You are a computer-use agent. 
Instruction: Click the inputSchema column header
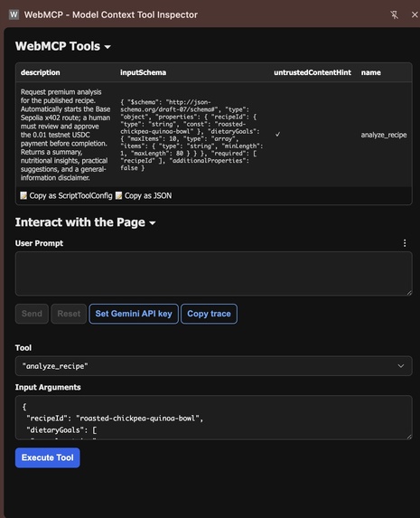[x=143, y=72]
